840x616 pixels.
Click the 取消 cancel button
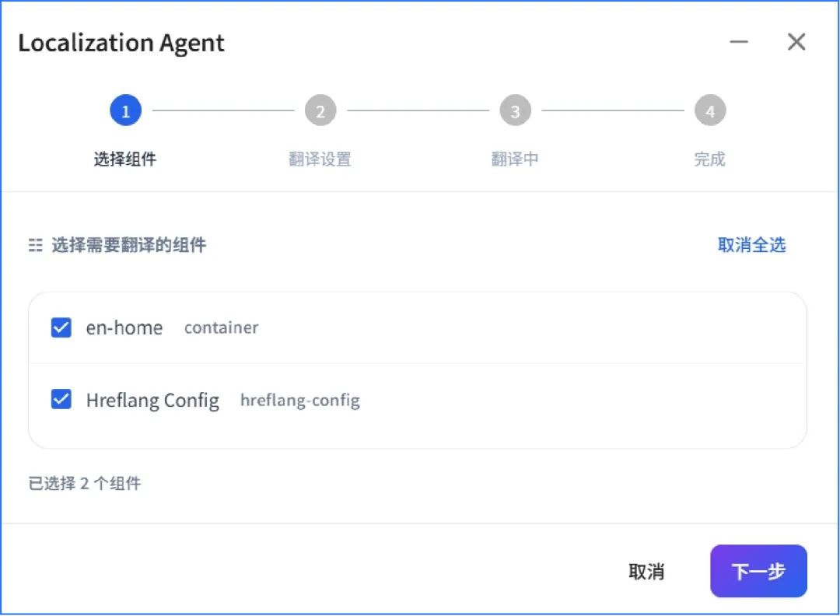pos(646,572)
